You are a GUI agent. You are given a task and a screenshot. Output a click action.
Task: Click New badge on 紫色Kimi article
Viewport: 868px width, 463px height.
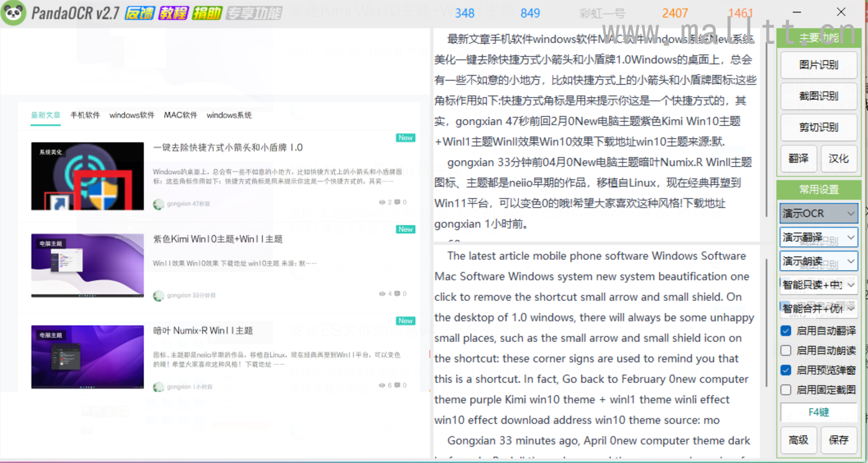[405, 229]
